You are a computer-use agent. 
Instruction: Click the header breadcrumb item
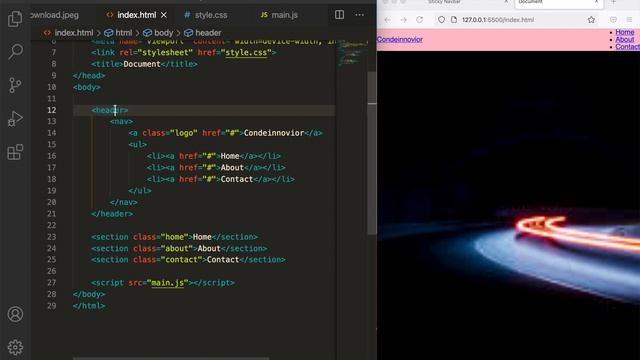point(203,33)
